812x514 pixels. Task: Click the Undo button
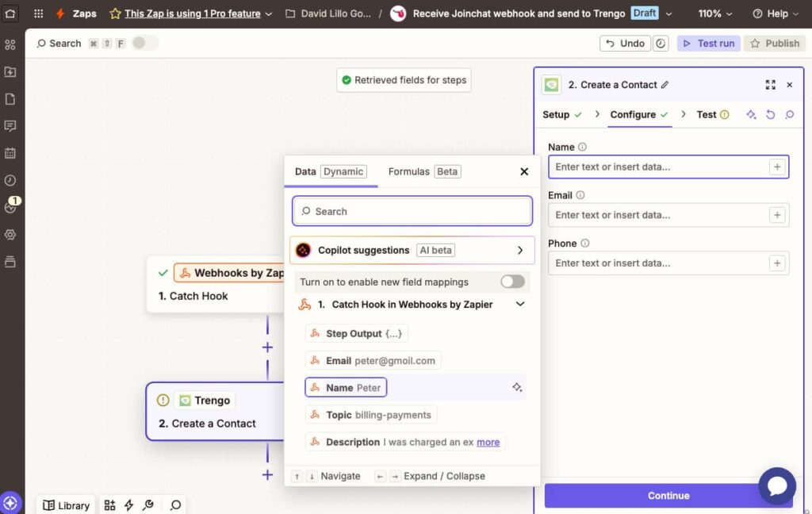pyautogui.click(x=625, y=44)
